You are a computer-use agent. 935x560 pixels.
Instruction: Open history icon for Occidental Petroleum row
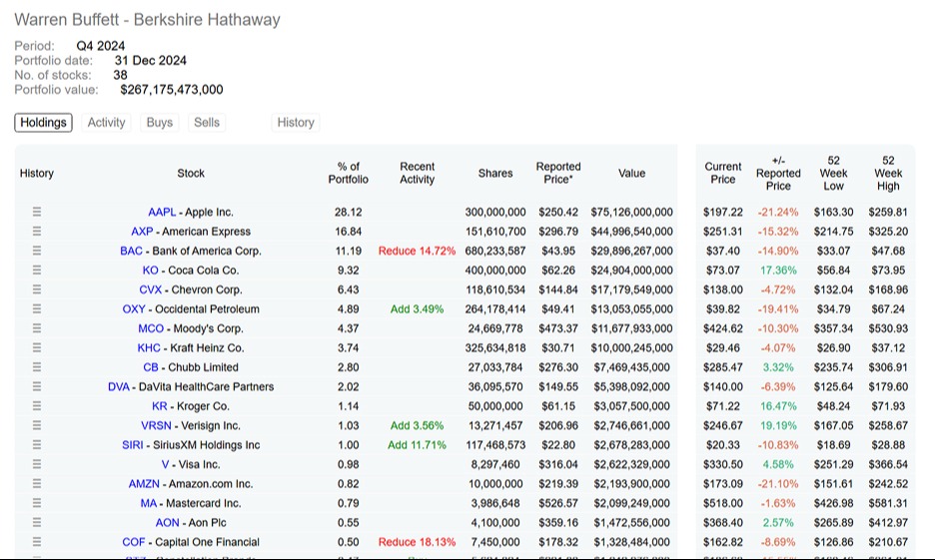click(x=37, y=308)
